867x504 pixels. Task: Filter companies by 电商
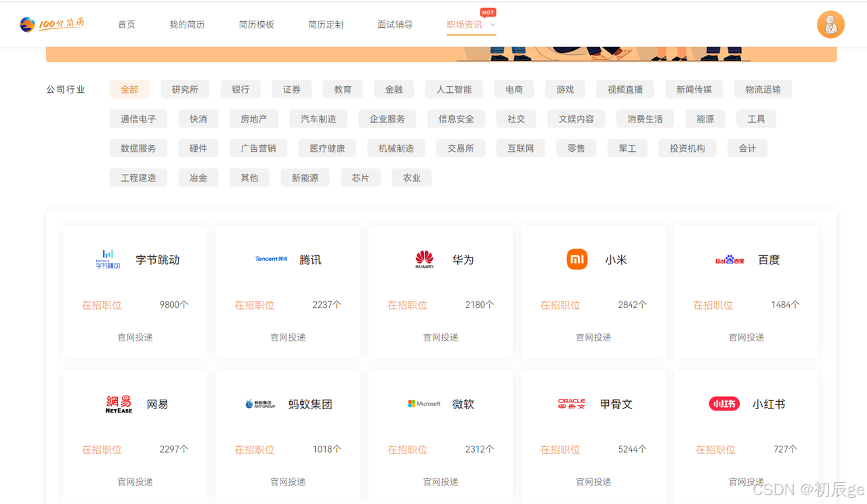(514, 89)
